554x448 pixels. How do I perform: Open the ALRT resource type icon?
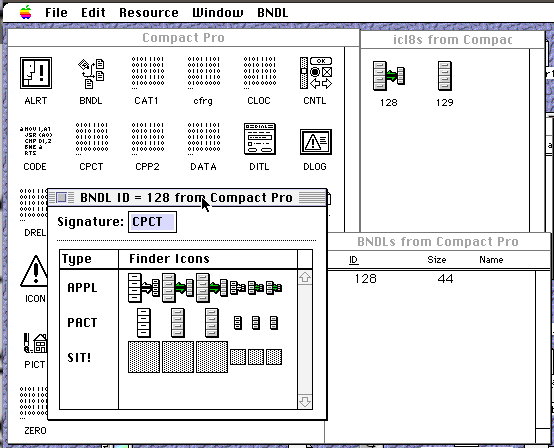click(36, 73)
